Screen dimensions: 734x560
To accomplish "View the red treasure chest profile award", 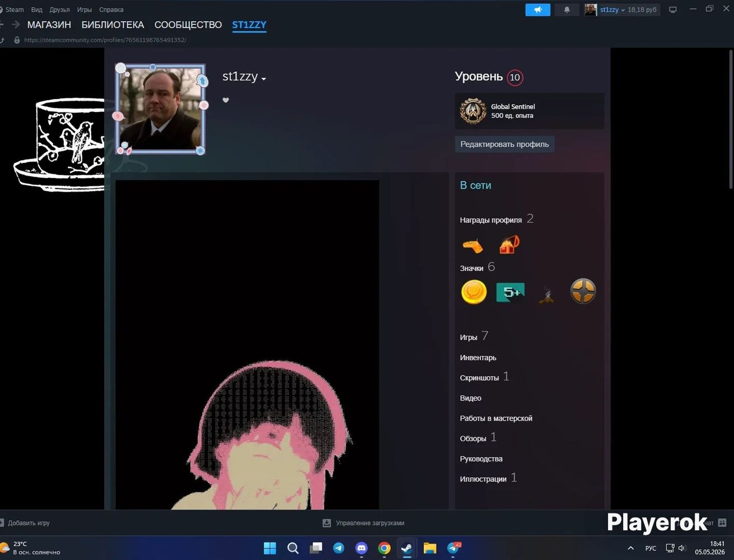I will tap(509, 245).
